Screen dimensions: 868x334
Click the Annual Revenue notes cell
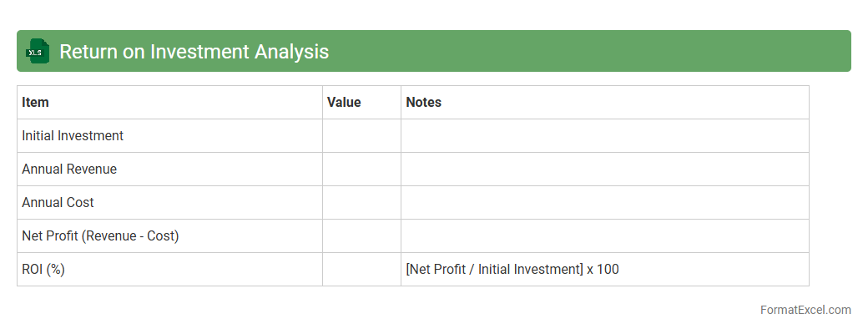pyautogui.click(x=604, y=170)
